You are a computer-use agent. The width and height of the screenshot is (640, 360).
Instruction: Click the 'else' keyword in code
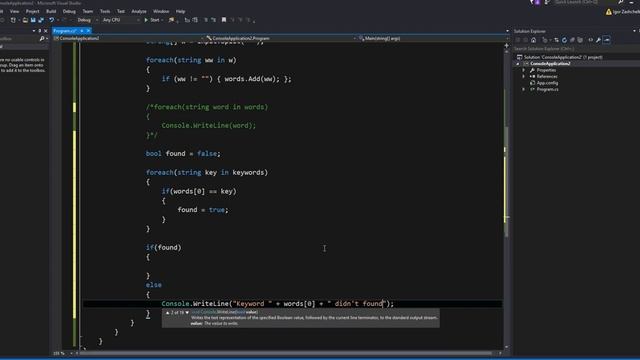[x=153, y=285]
